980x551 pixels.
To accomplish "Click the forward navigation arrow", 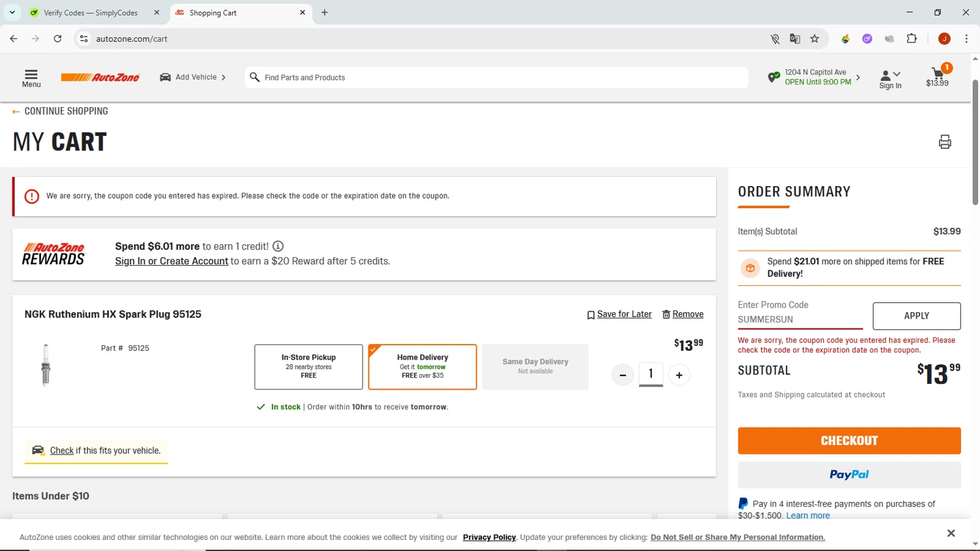I will click(35, 39).
